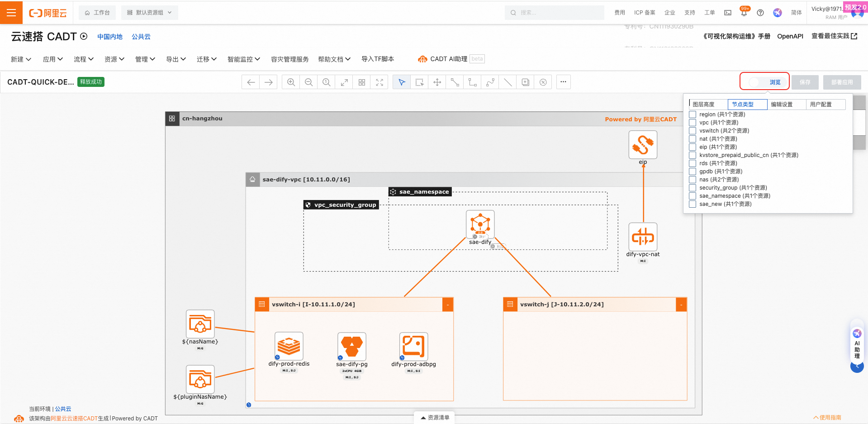
Task: Open the 迁移 dropdown menu
Action: tap(207, 59)
